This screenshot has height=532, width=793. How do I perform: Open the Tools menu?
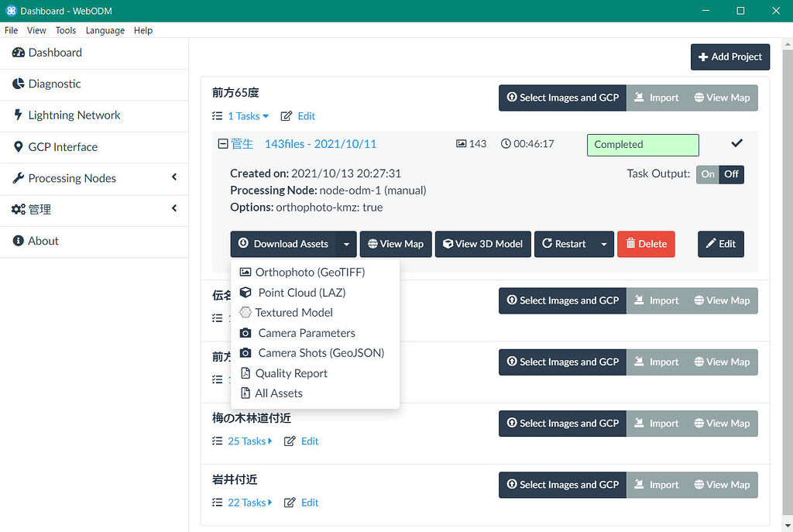click(x=66, y=30)
